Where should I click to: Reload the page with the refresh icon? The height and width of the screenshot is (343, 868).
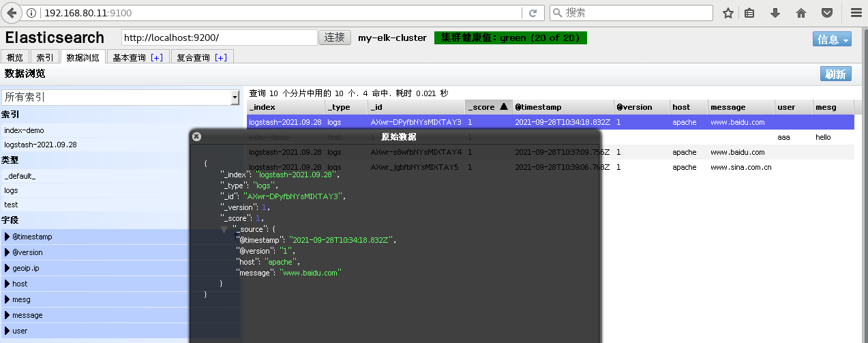(533, 13)
